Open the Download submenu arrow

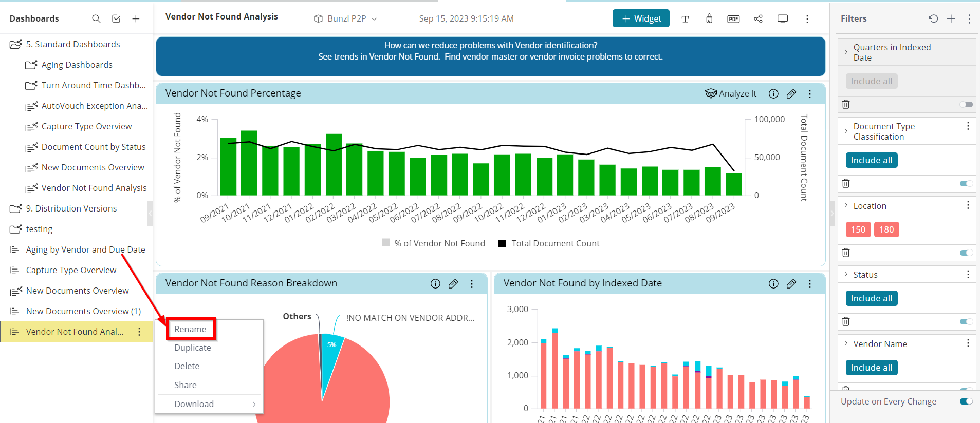[x=254, y=404]
